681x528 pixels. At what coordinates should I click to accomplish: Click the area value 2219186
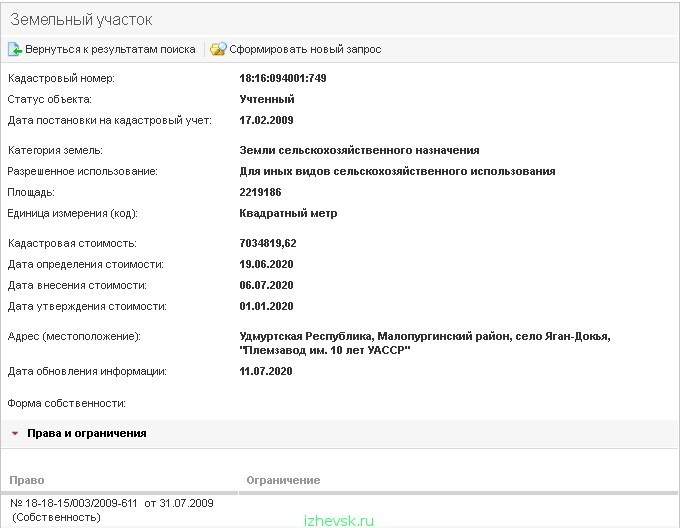tap(260, 192)
